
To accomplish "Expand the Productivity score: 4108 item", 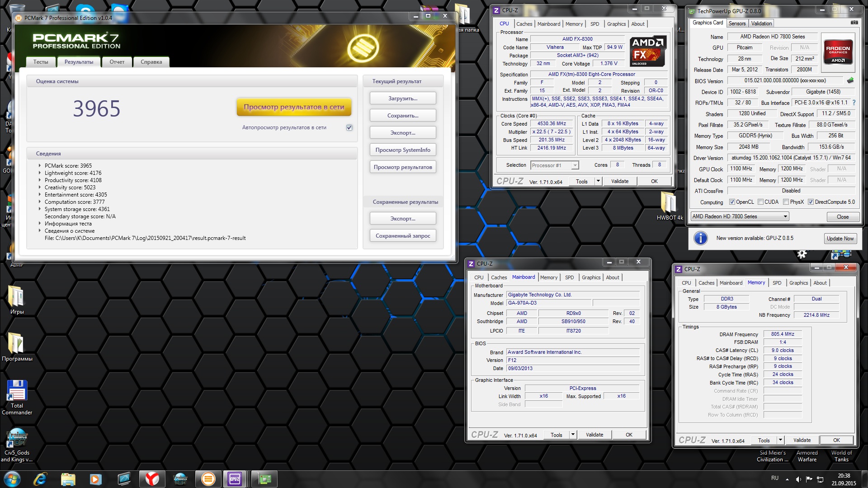I will [40, 180].
